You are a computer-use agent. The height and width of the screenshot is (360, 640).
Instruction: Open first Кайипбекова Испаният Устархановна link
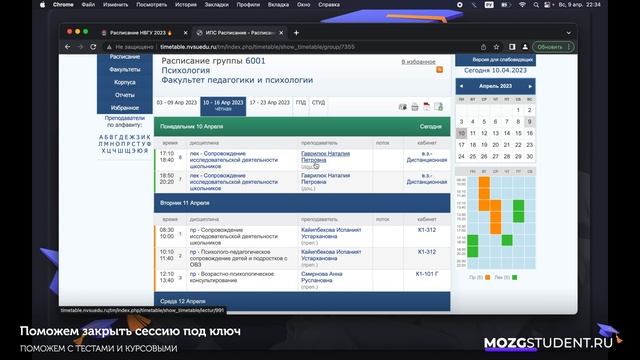[x=331, y=233]
